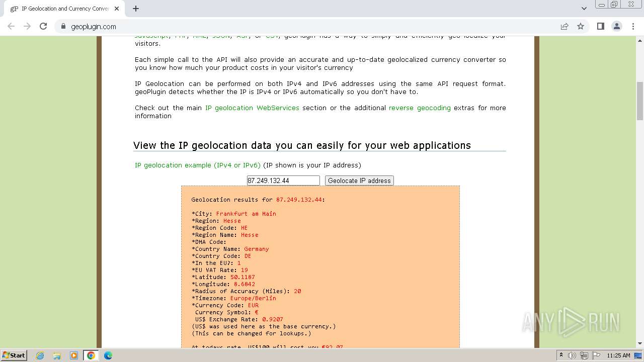Screen dimensions: 644x362
Task: Select Country Code DE value
Action: [x=248, y=256]
